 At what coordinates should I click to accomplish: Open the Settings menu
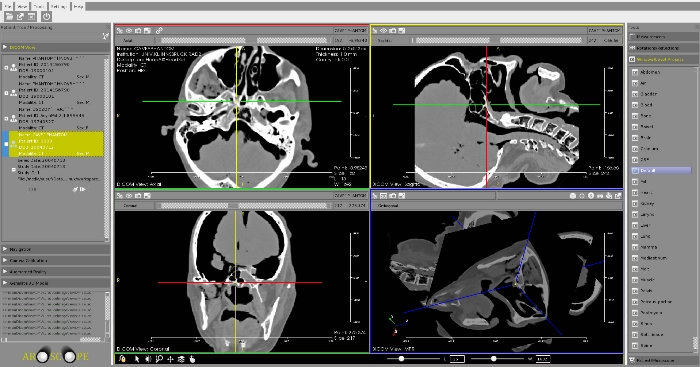58,6
